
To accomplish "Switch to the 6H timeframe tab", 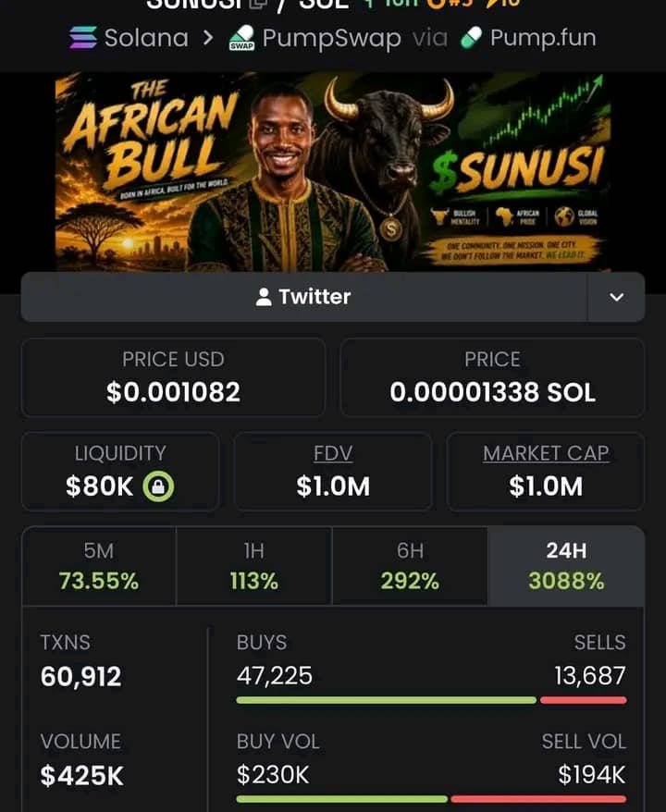I will pyautogui.click(x=410, y=566).
